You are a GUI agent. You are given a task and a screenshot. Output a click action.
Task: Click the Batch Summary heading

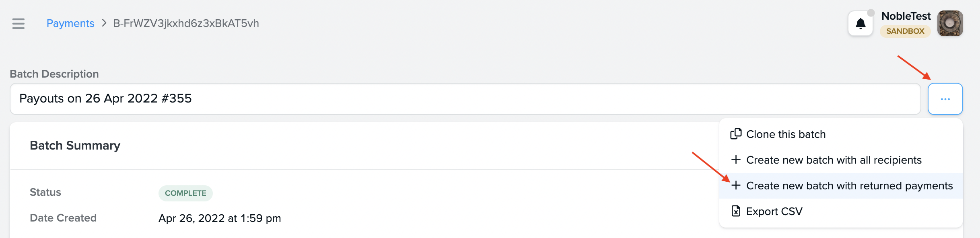click(75, 146)
